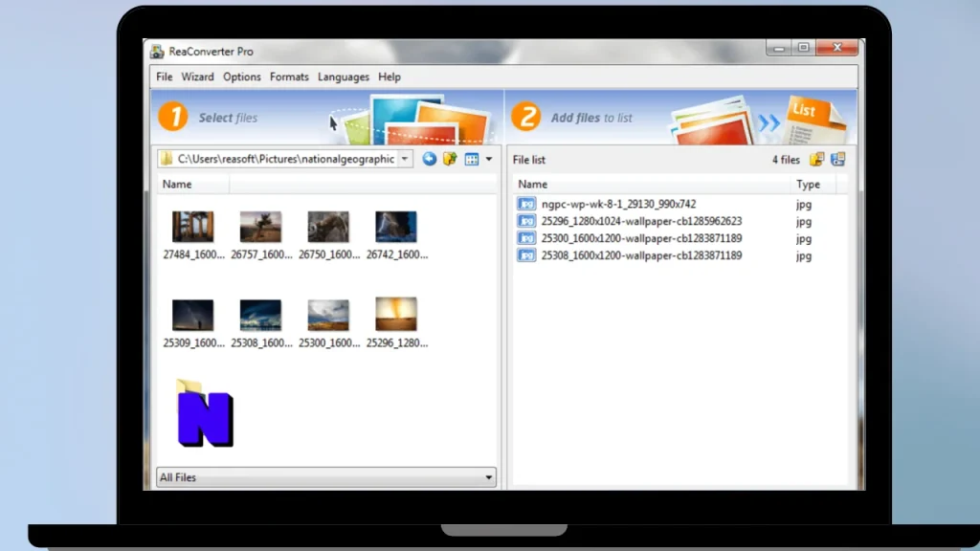Click jpg icon of 25296_1280x1024 row
Screen dimensions: 980x551
(526, 221)
